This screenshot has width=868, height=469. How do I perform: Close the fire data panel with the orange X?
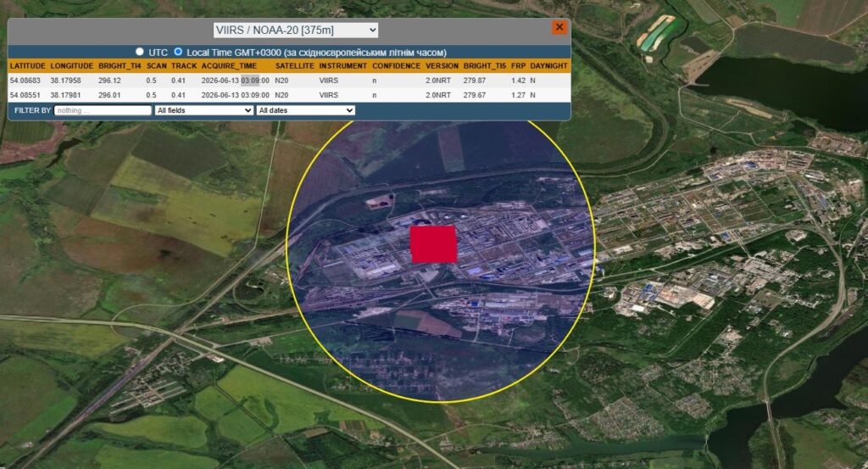pos(559,26)
